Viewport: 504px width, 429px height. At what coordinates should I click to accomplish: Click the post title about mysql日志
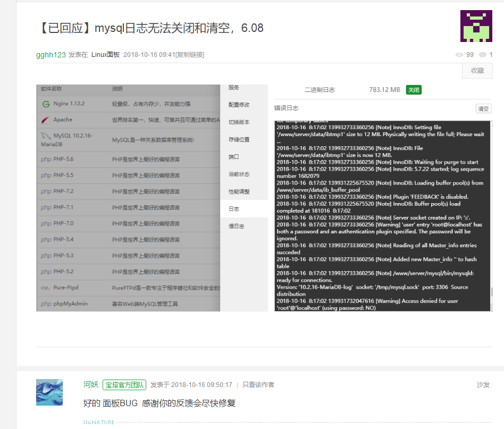point(150,28)
